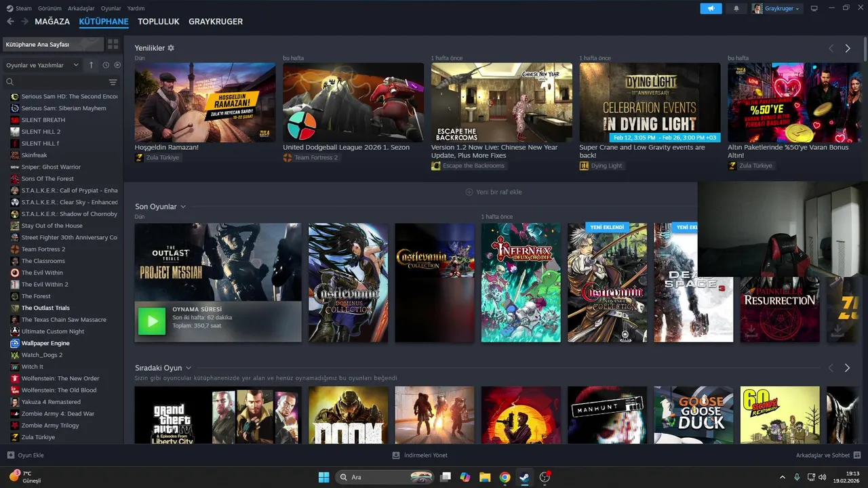Open Task View on the taskbar
Image resolution: width=868 pixels, height=488 pixels.
point(446,477)
